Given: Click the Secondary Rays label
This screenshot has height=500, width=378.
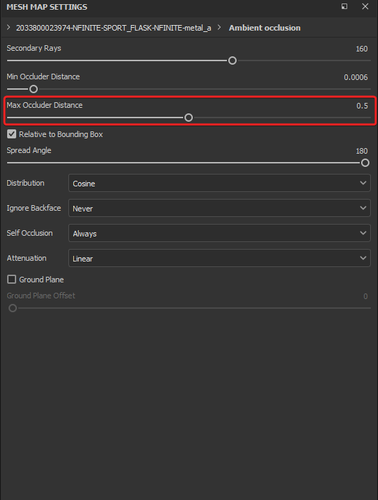Looking at the screenshot, I should 34,48.
